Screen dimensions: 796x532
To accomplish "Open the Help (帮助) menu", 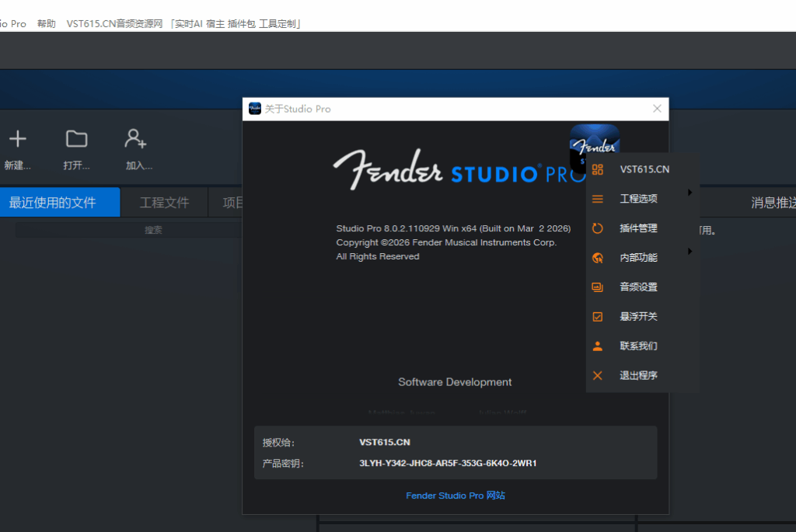I will tap(47, 24).
